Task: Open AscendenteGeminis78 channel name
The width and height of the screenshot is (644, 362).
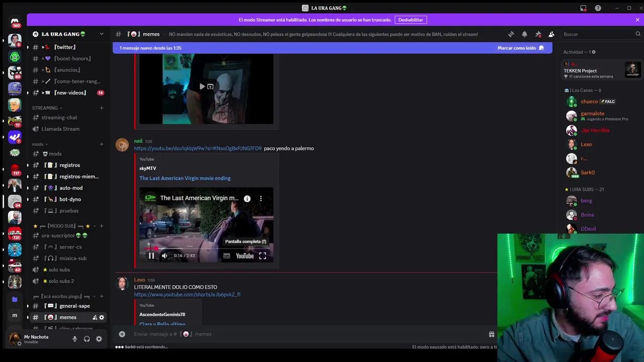Action: point(162,314)
